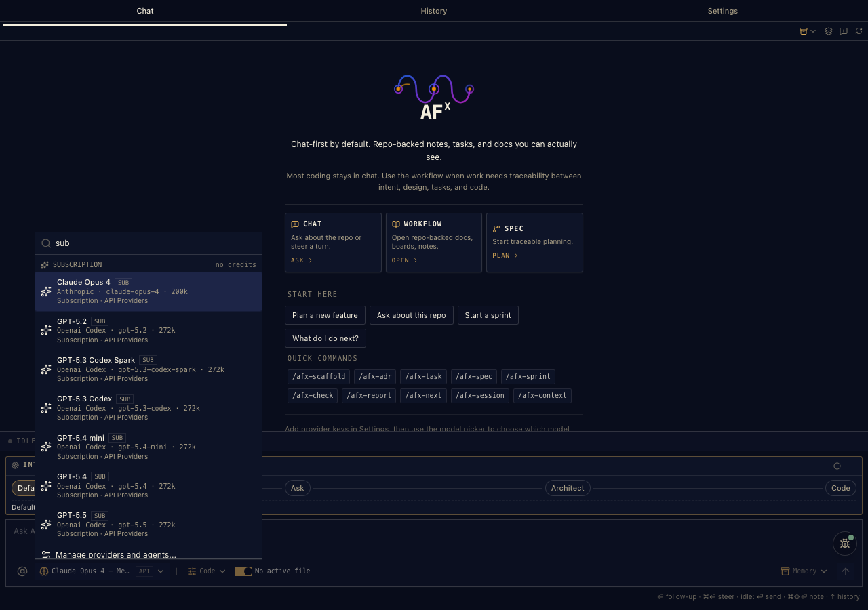Click the chat bubble icon on CHAT card
The width and height of the screenshot is (868, 610).
pos(295,224)
